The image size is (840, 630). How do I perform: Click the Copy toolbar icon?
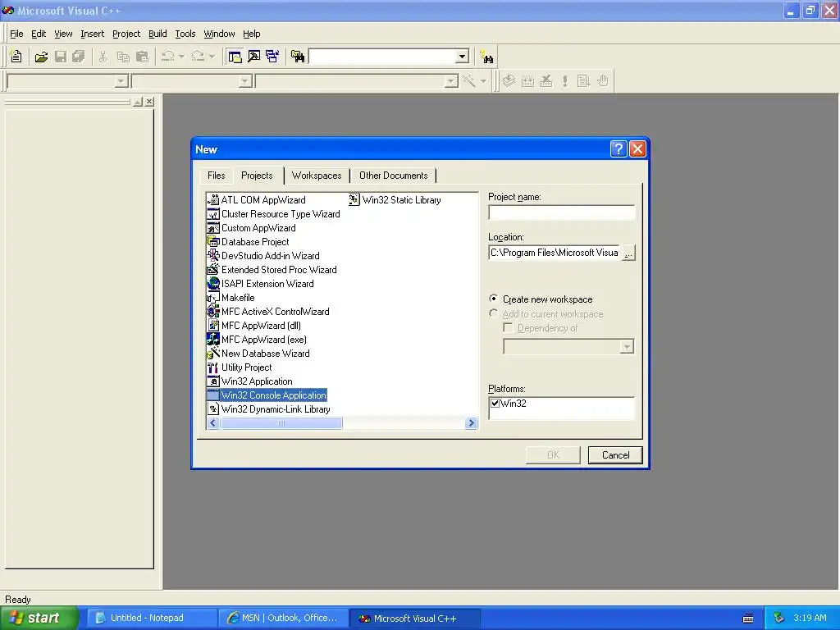click(123, 57)
